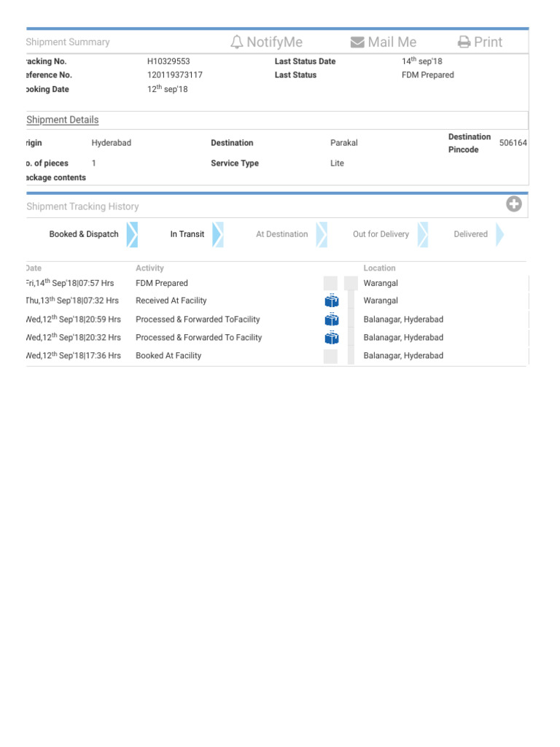This screenshot has height=747, width=560.
Task: Select the Delivered stage
Action: point(470,234)
